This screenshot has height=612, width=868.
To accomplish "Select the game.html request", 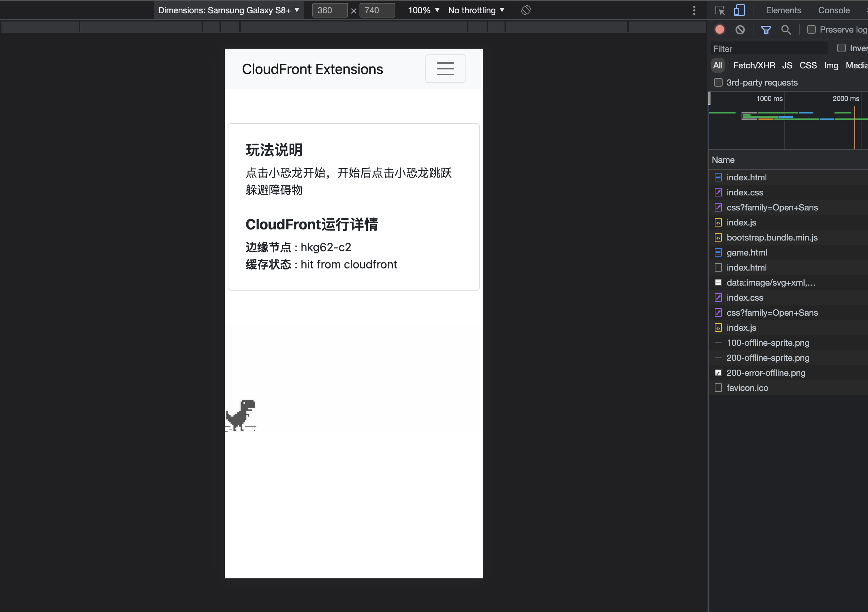I will 789,252.
